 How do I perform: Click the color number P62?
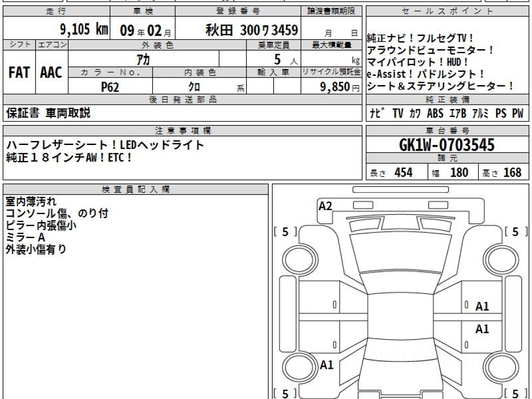[x=110, y=87]
